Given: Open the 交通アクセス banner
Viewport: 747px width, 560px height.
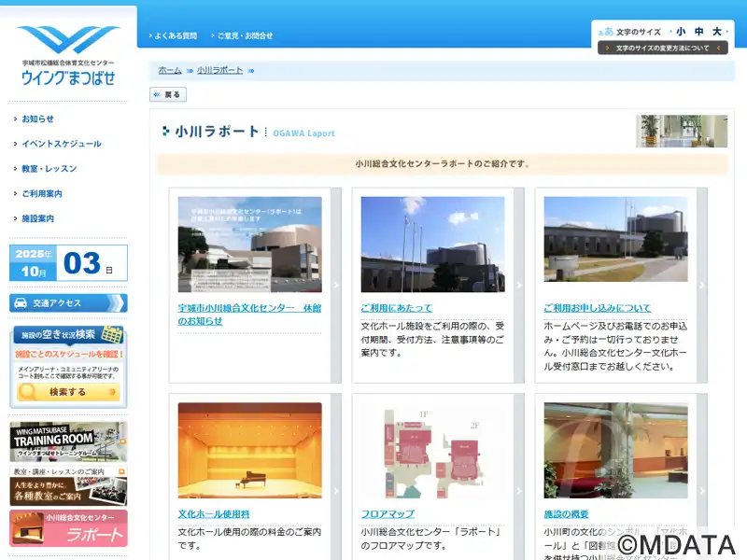Looking at the screenshot, I should [x=68, y=303].
